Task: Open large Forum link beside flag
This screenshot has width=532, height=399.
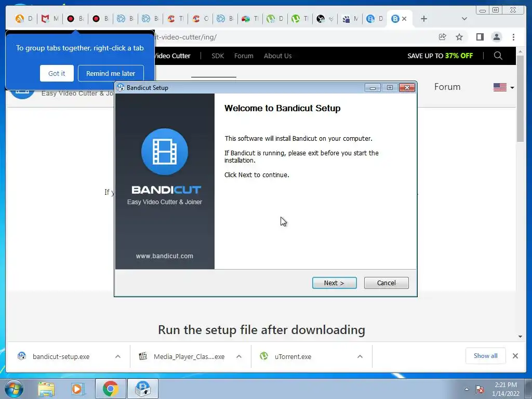Action: [447, 87]
